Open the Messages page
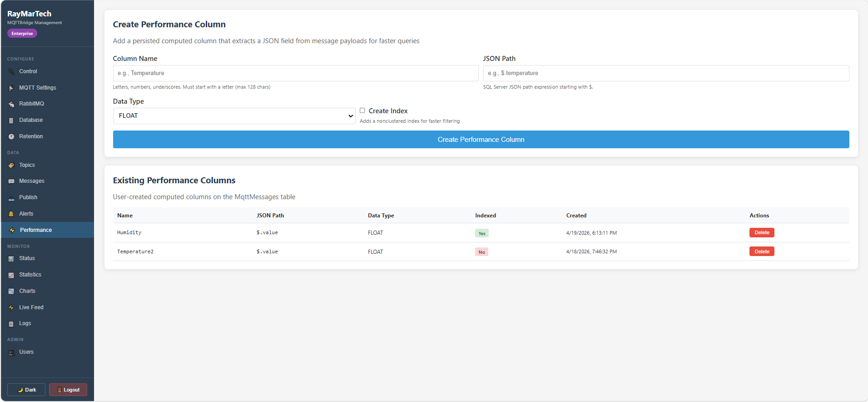Viewport: 868px width, 402px height. point(47,181)
